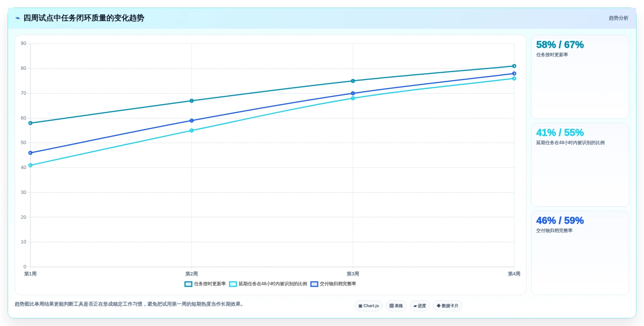Click the card caption 延期任务在48小时内被识别的比例
Screen dimensions: 644x326
[570, 143]
